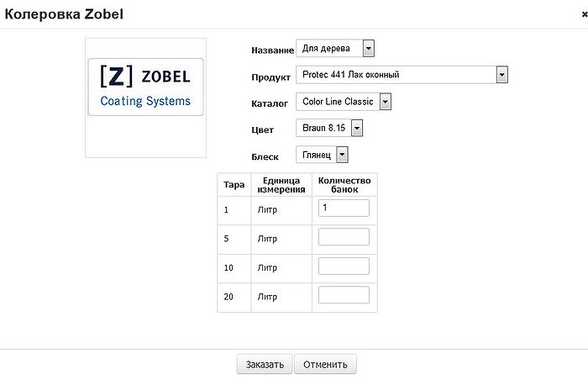Screen dimensions: 588x380
Task: Click the Продукт dropdown arrow button
Action: pos(502,75)
